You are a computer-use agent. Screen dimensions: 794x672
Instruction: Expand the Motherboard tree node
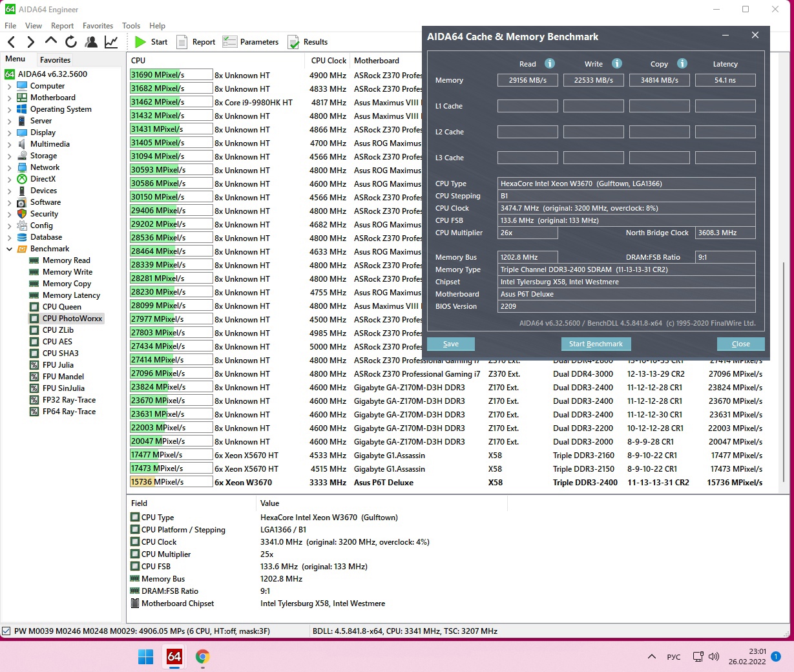[x=9, y=98]
